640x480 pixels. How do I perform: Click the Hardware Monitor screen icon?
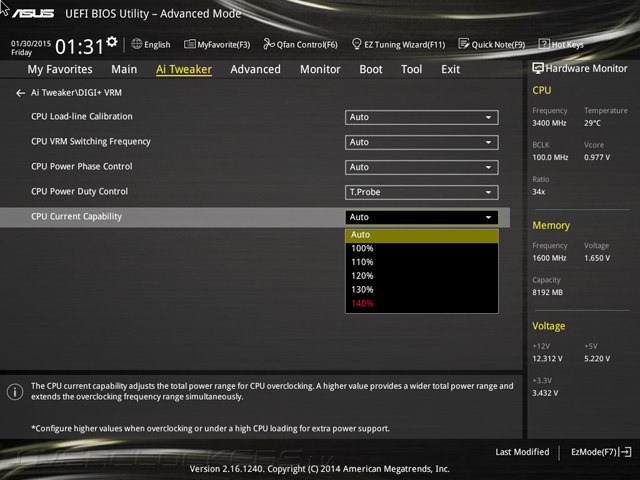tap(538, 68)
